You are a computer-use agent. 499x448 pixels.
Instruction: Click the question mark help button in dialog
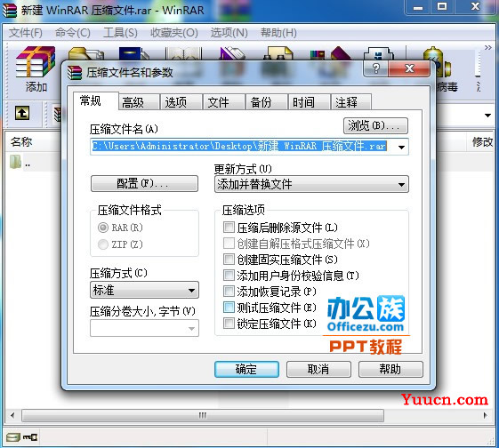coord(376,68)
